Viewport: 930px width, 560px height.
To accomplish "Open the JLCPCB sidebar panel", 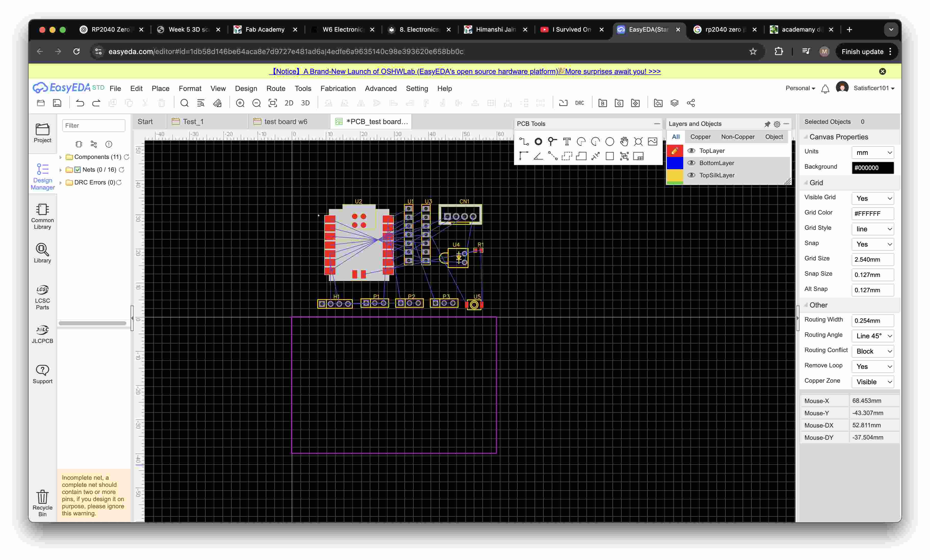I will (42, 334).
